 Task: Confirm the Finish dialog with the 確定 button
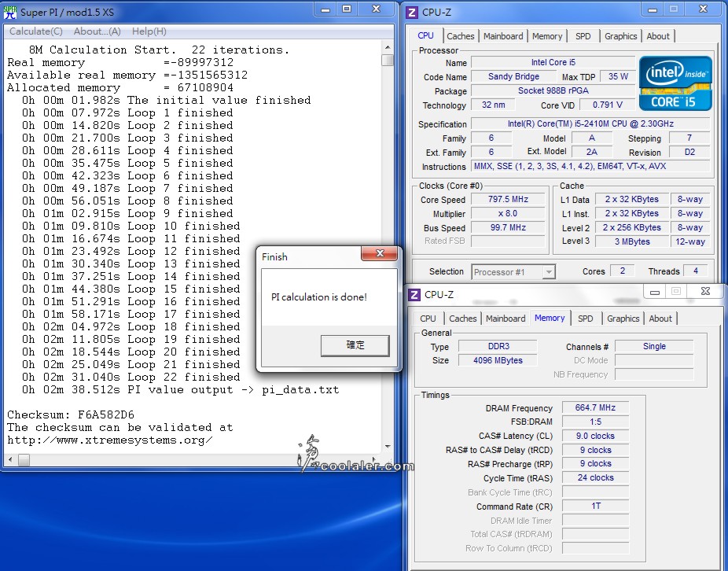coord(355,345)
